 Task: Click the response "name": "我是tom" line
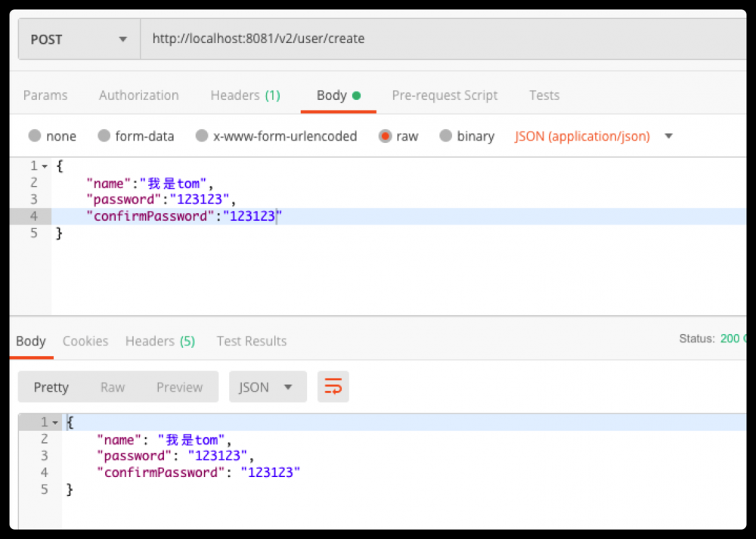164,440
